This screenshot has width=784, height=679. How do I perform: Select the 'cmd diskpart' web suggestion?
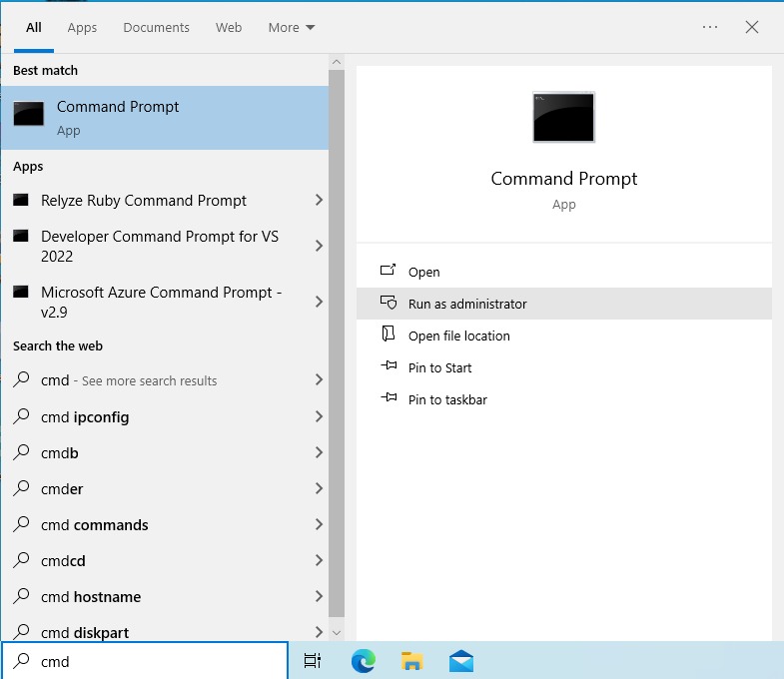(x=165, y=630)
